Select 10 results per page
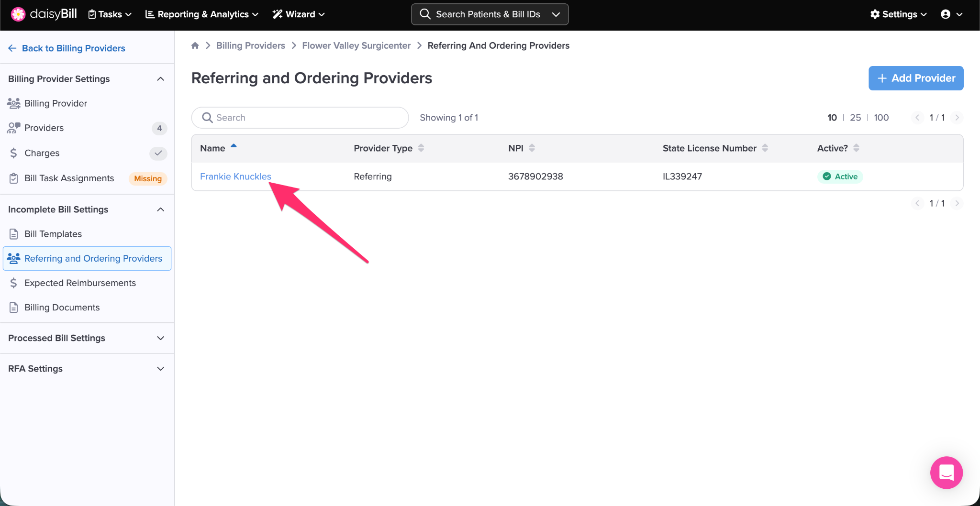 click(832, 118)
